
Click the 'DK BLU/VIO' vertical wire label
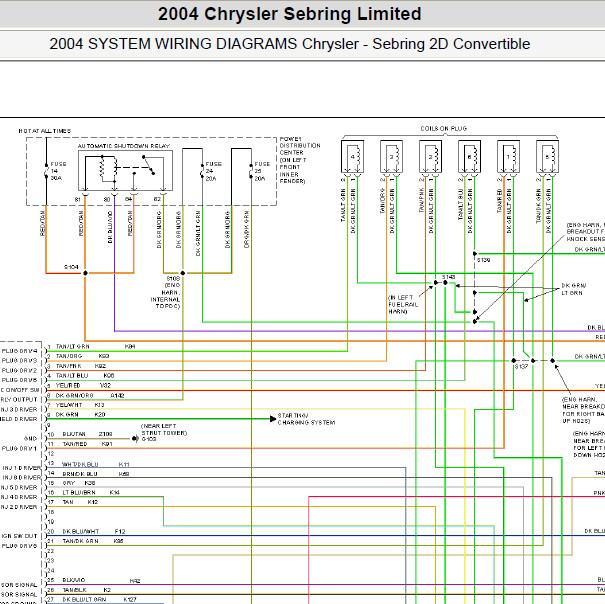point(110,227)
